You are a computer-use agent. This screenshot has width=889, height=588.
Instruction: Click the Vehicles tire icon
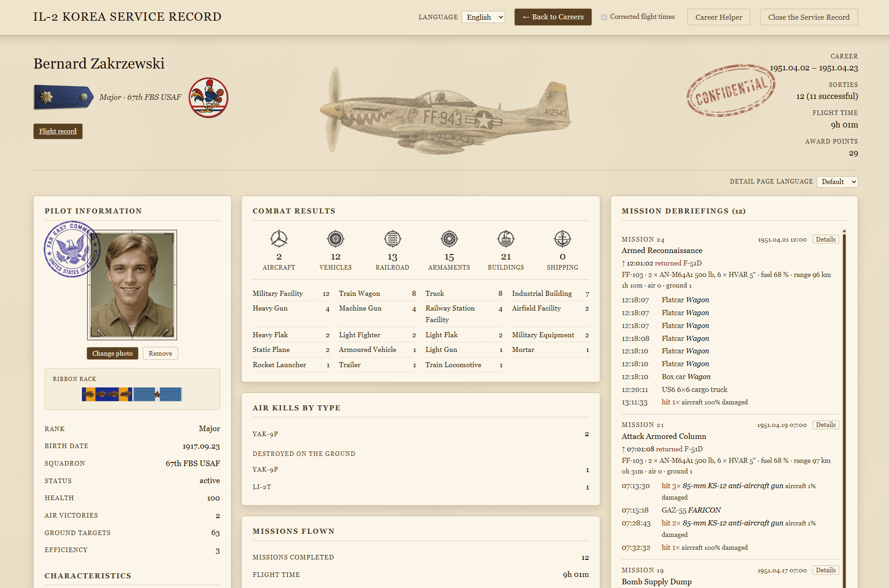tap(336, 238)
